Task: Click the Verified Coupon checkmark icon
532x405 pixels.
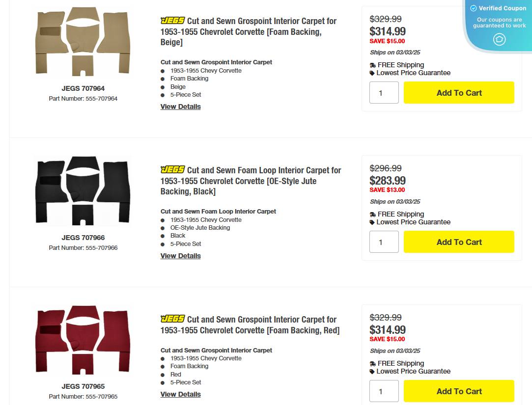Action: 473,8
